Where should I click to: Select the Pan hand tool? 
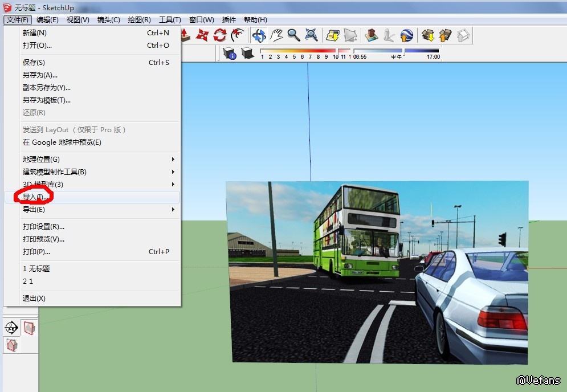(276, 35)
